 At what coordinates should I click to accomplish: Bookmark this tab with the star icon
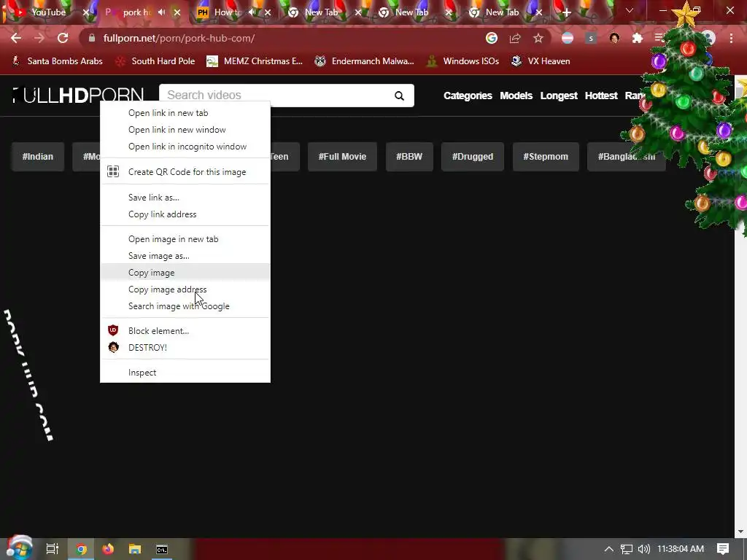538,38
